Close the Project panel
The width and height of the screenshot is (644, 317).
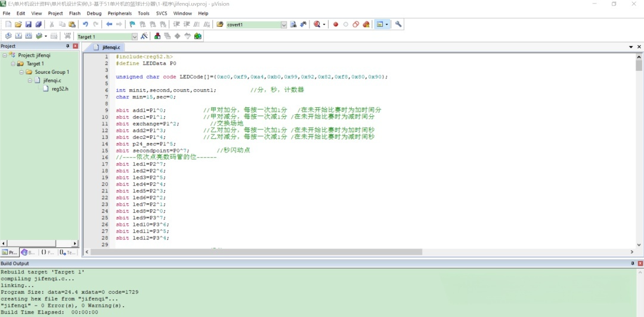point(75,46)
